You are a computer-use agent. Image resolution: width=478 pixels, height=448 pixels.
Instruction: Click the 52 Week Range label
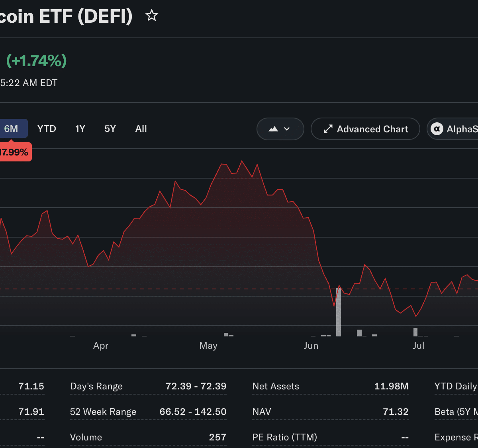click(x=103, y=412)
